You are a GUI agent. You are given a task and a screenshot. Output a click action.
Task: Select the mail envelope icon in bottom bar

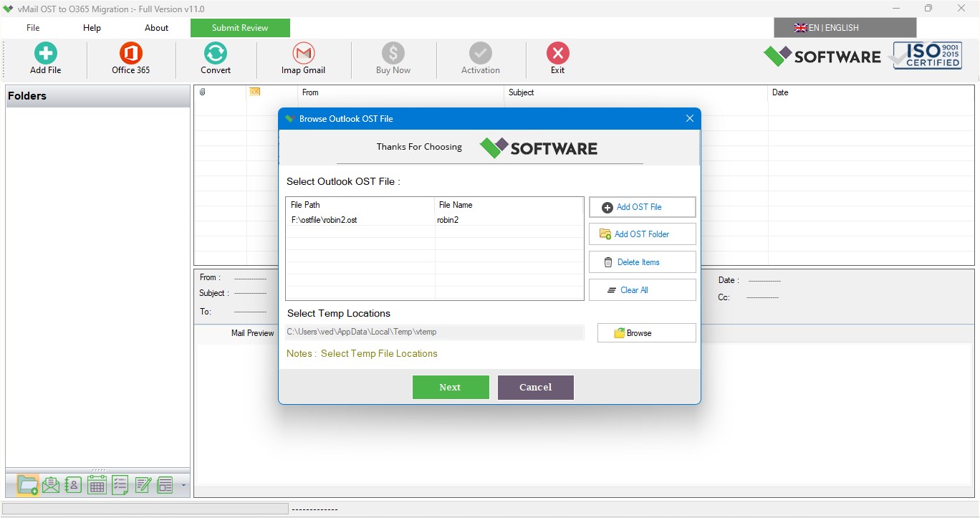51,485
